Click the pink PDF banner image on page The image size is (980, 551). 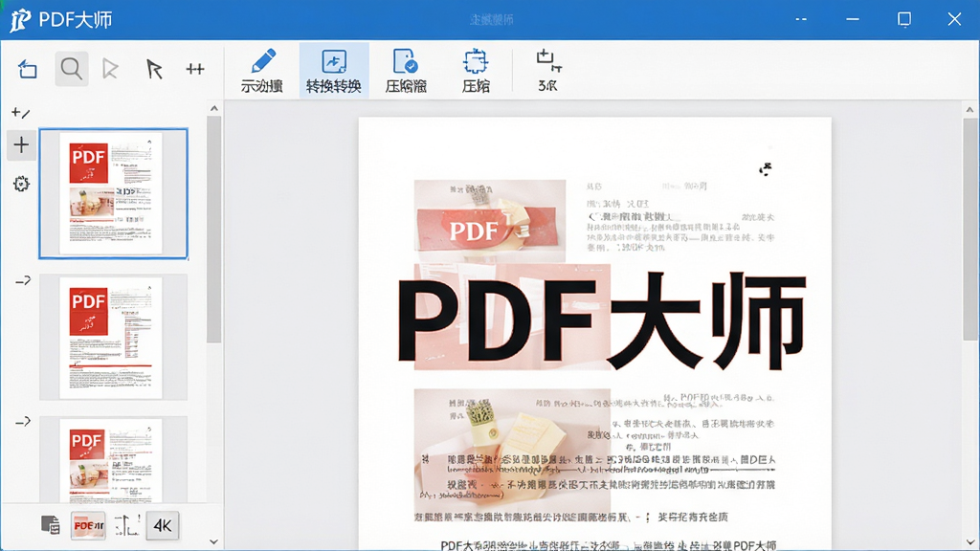pos(490,221)
